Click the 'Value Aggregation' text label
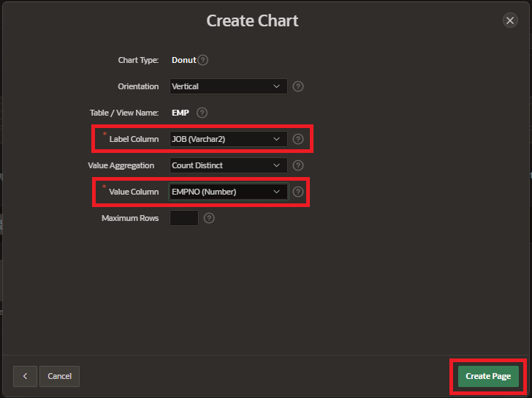532x398 pixels. click(x=121, y=165)
